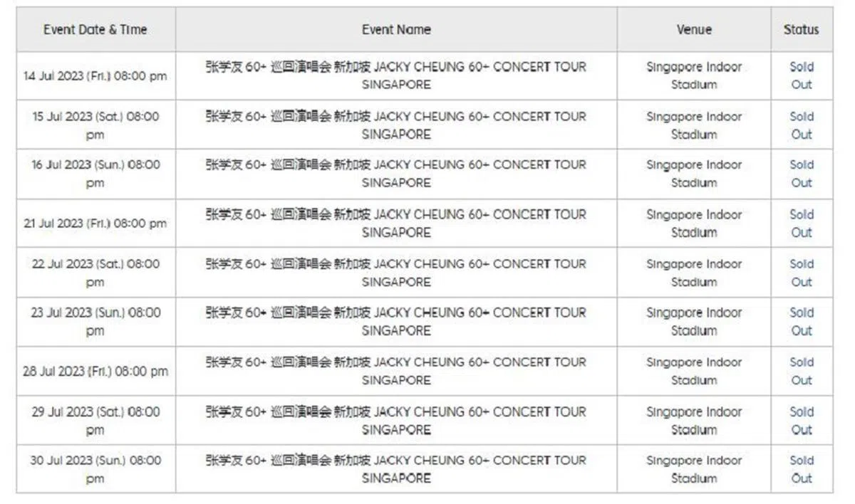Click the event name in the 16 Jul row
The height and width of the screenshot is (504, 855).
click(x=396, y=174)
